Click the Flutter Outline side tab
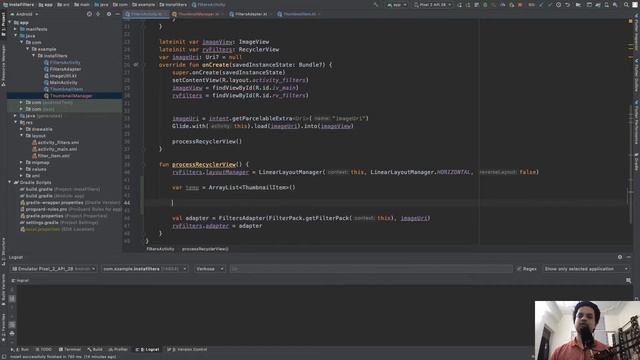This screenshot has height=360, width=640. point(636,76)
